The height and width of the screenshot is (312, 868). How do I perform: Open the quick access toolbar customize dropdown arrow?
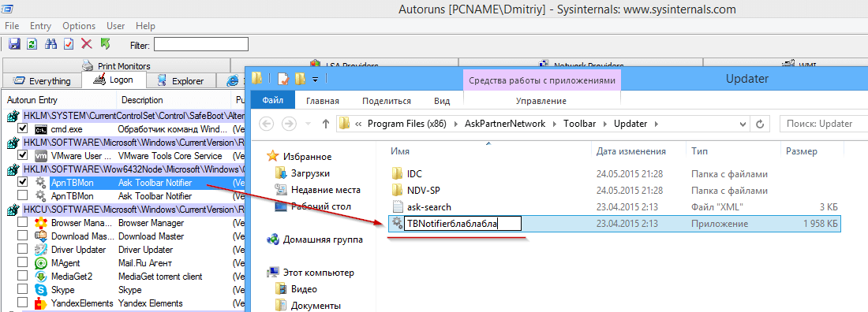point(315,80)
